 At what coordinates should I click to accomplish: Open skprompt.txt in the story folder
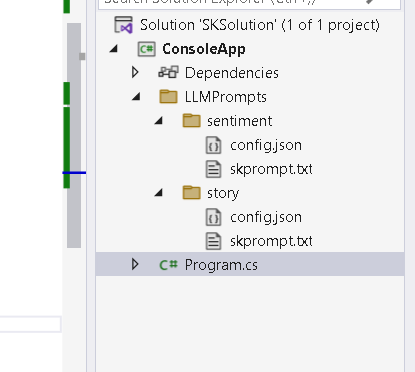271,241
